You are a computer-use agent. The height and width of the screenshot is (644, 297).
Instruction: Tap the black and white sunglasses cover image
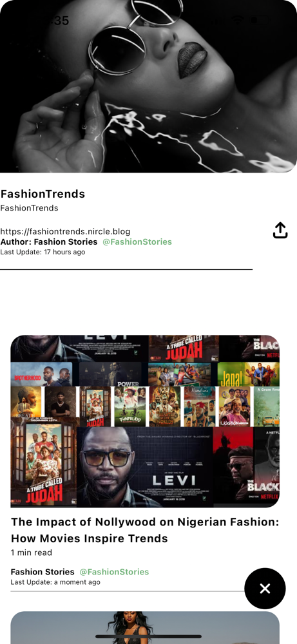click(x=148, y=86)
